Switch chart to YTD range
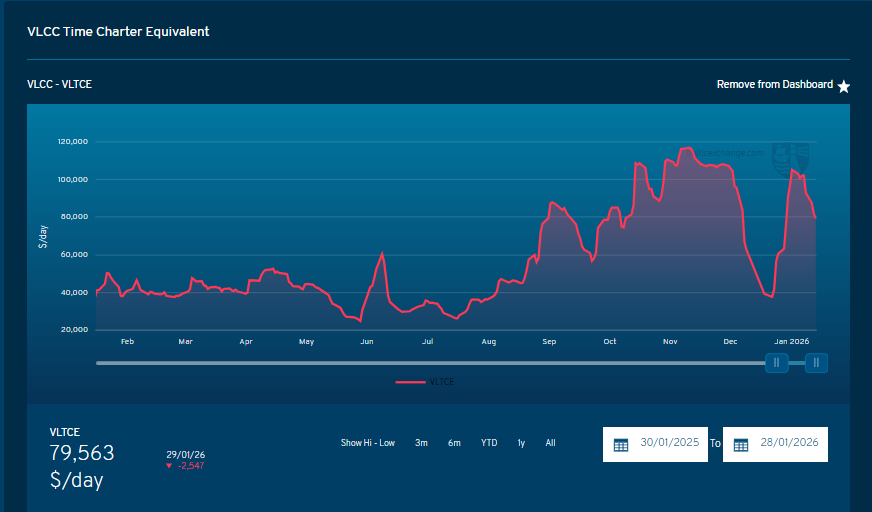 (489, 443)
